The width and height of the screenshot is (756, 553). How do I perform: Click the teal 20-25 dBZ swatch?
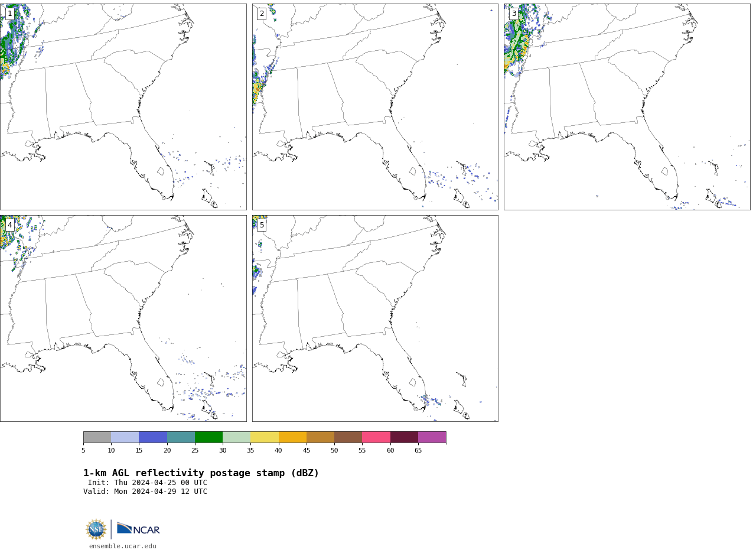tap(181, 437)
